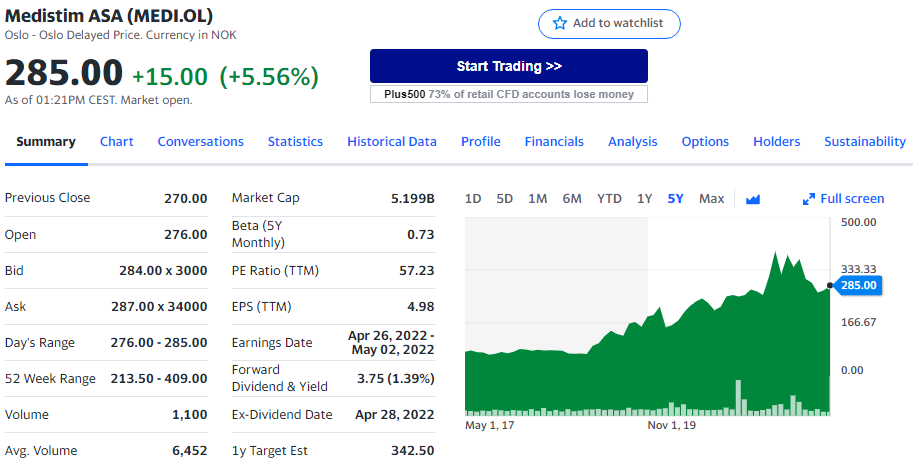This screenshot has width=913, height=471.
Task: View the Financials tab
Action: pos(554,141)
